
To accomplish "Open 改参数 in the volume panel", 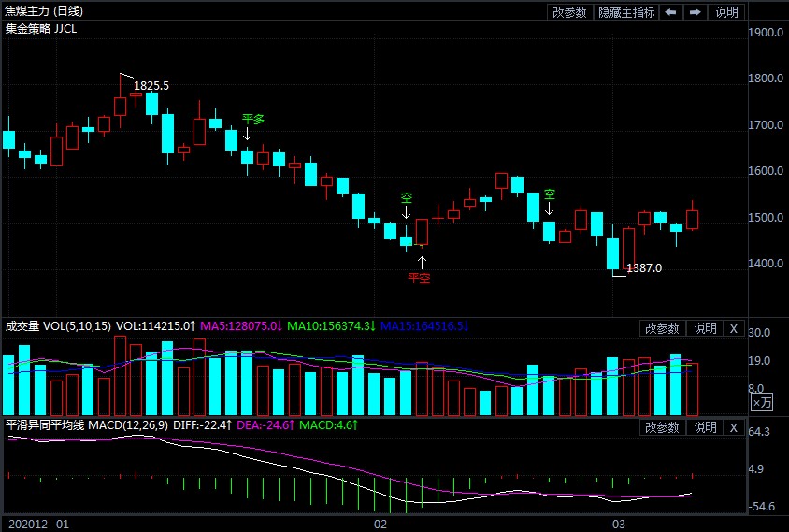I will (662, 329).
